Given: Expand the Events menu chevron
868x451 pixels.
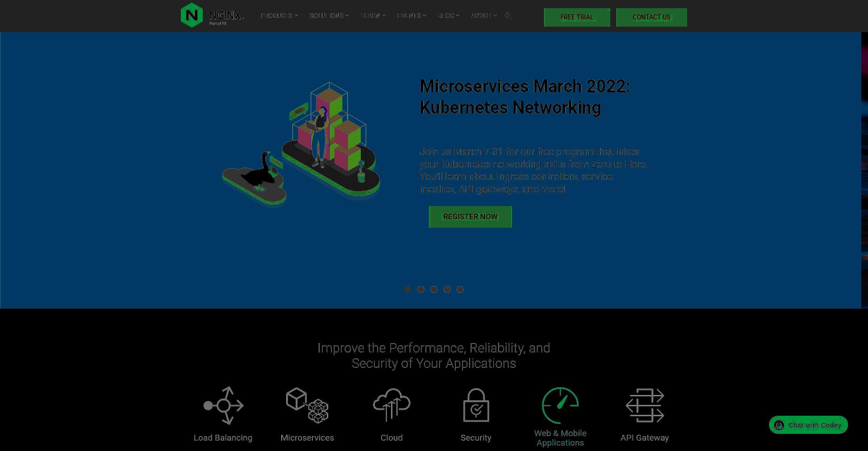Looking at the screenshot, I should coord(425,16).
